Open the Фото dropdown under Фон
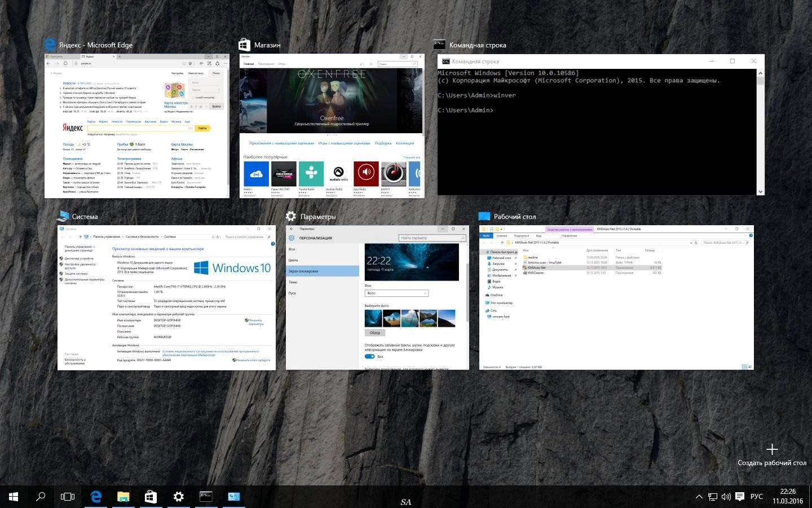The width and height of the screenshot is (812, 508). click(x=396, y=293)
